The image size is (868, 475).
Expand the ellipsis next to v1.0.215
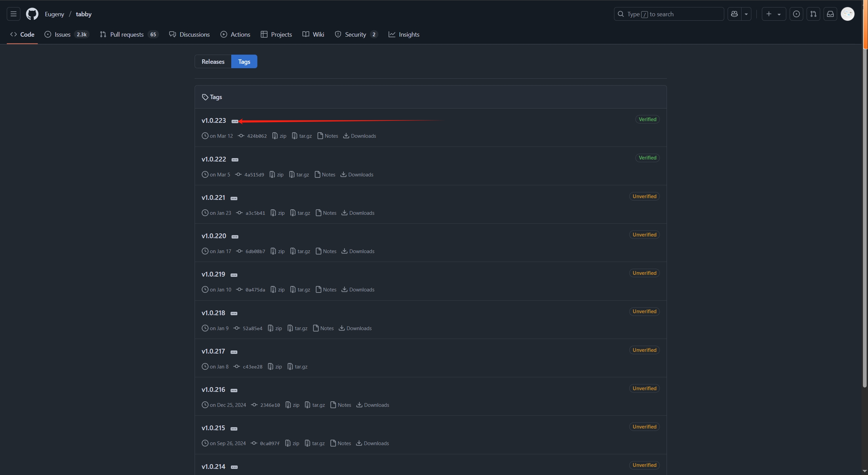(x=234, y=429)
